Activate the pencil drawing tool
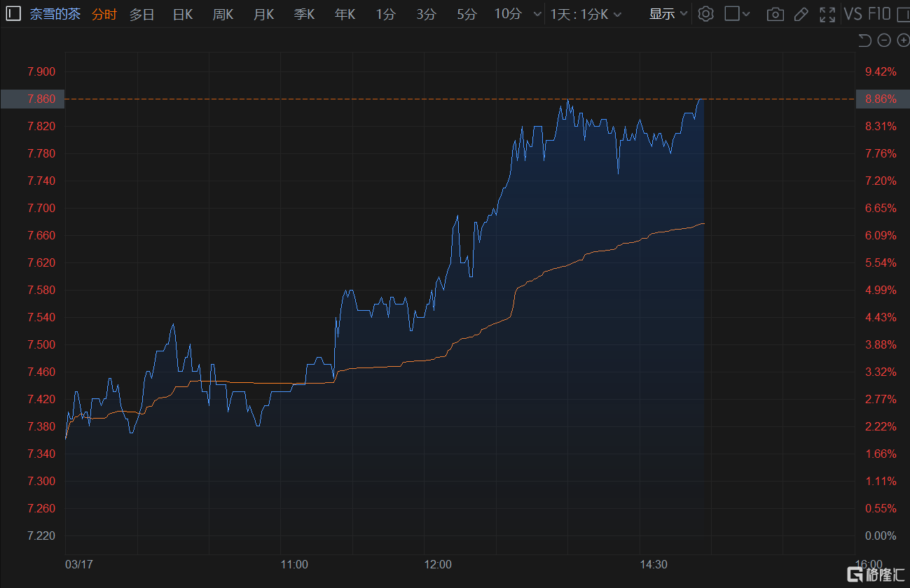The image size is (910, 588). (801, 14)
